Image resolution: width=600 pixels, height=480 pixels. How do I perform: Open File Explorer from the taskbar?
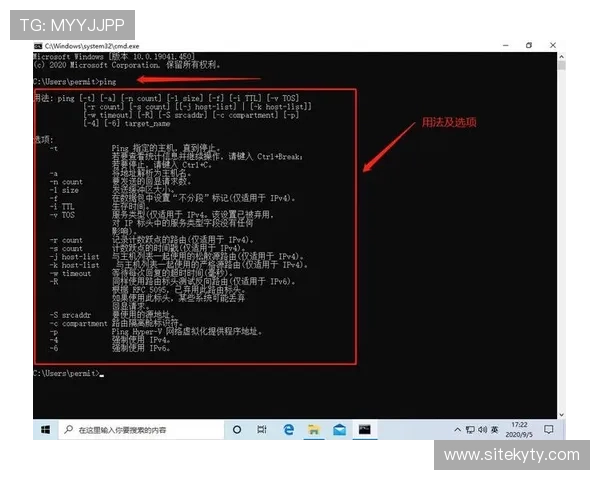(314, 429)
